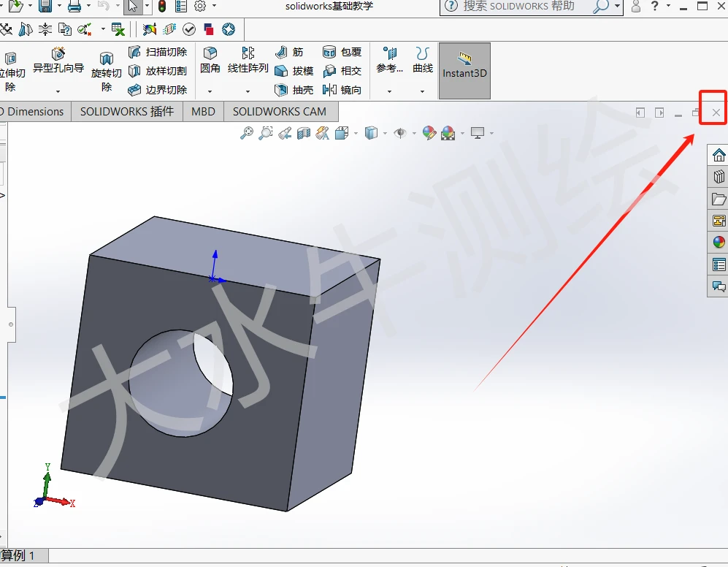Expand the Curves (曲线) dropdown arrow
The width and height of the screenshot is (728, 567).
point(422,91)
